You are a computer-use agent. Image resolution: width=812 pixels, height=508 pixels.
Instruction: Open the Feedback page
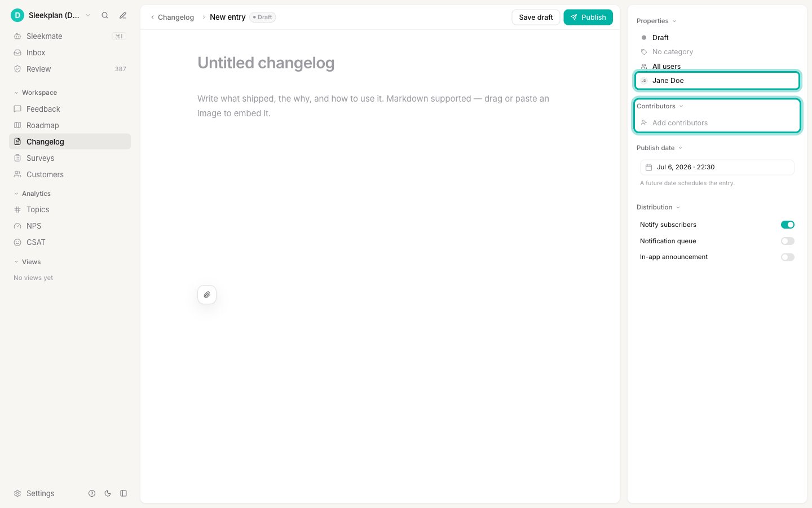[70, 109]
